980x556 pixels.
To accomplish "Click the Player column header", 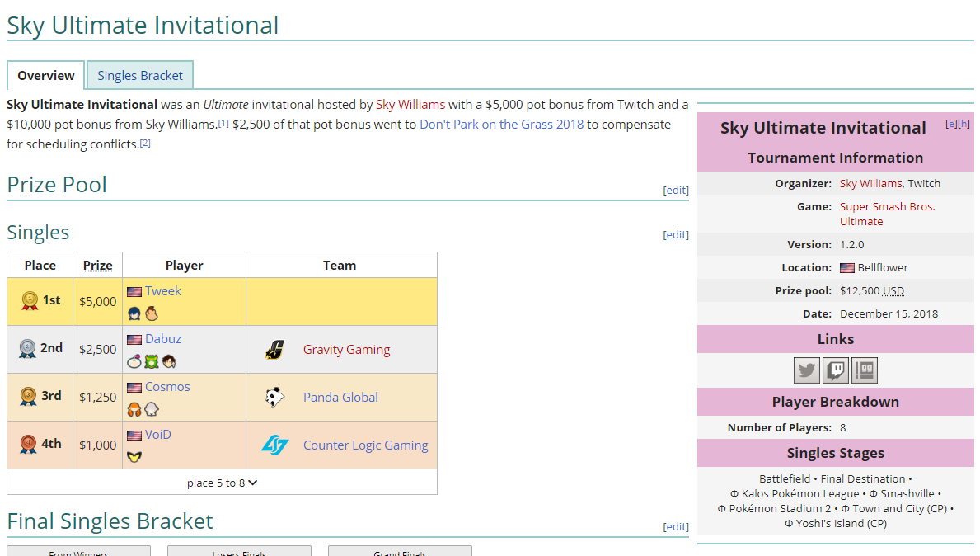I will click(x=185, y=265).
